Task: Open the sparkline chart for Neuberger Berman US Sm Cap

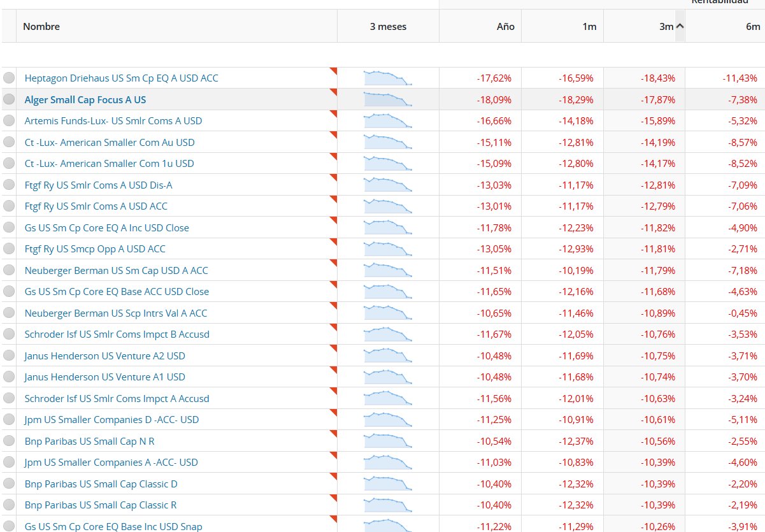Action: (x=388, y=270)
